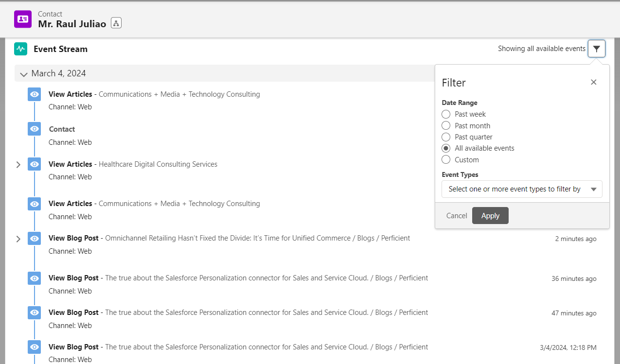Open the filter funnel icon

(597, 49)
